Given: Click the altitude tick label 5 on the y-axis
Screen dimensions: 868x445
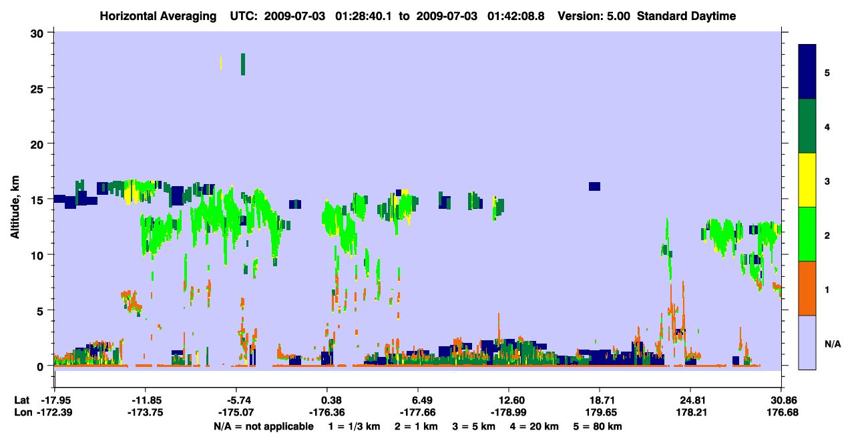Looking at the screenshot, I should (x=41, y=310).
